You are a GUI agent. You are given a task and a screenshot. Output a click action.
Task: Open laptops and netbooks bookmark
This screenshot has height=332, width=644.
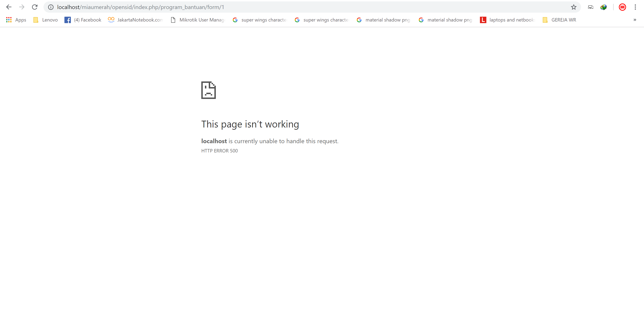[x=508, y=20]
